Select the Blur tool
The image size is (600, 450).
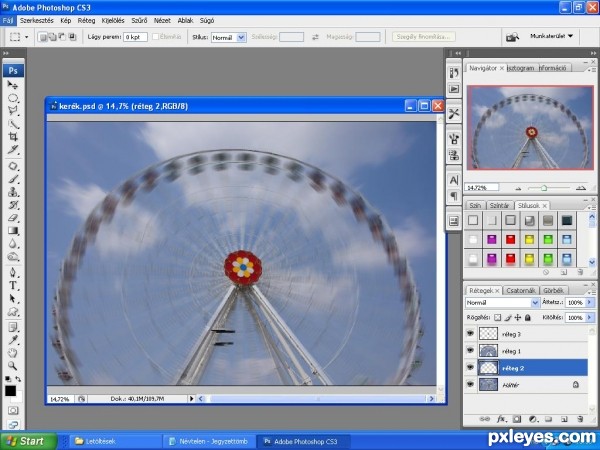click(13, 243)
